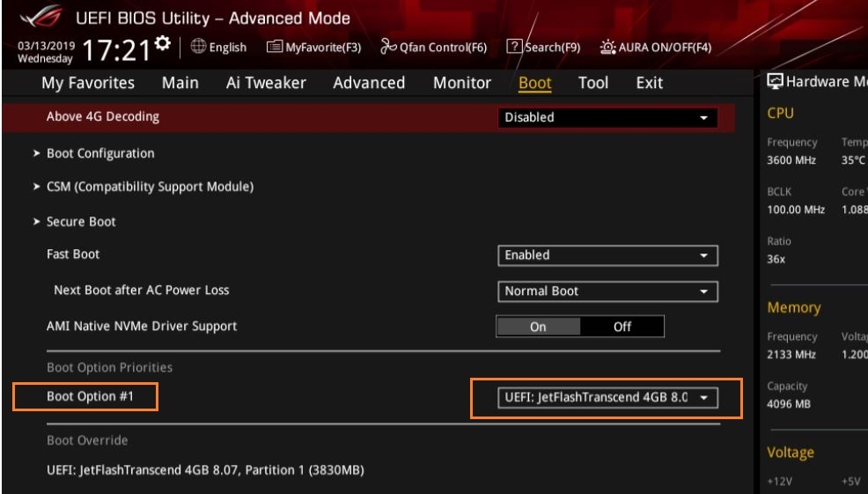Click the ROG logo icon
This screenshot has height=494, width=868.
click(41, 17)
